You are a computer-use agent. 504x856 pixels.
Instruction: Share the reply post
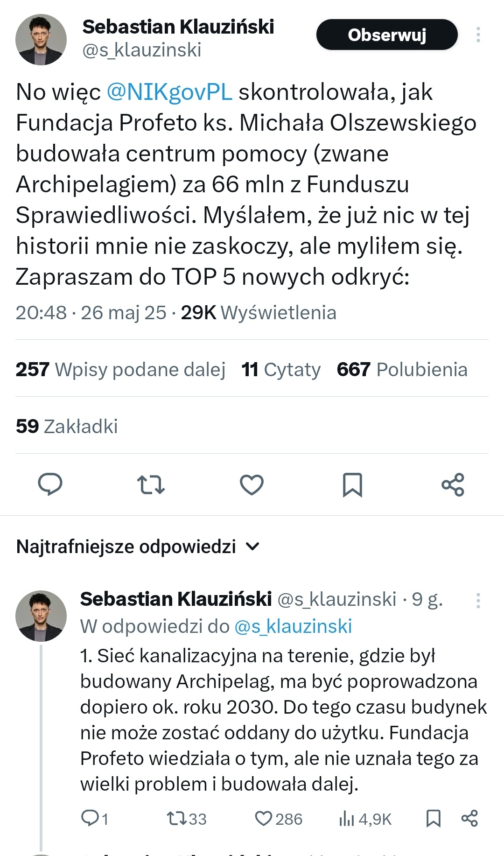click(469, 818)
